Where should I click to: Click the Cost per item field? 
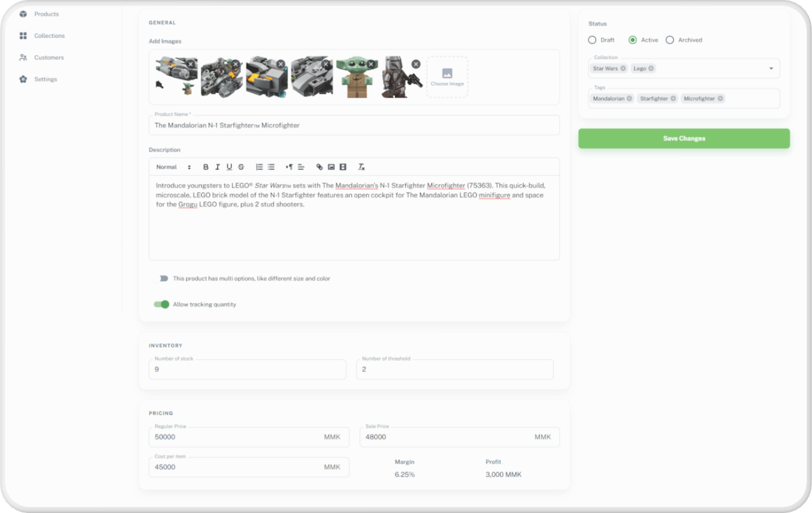coord(249,467)
